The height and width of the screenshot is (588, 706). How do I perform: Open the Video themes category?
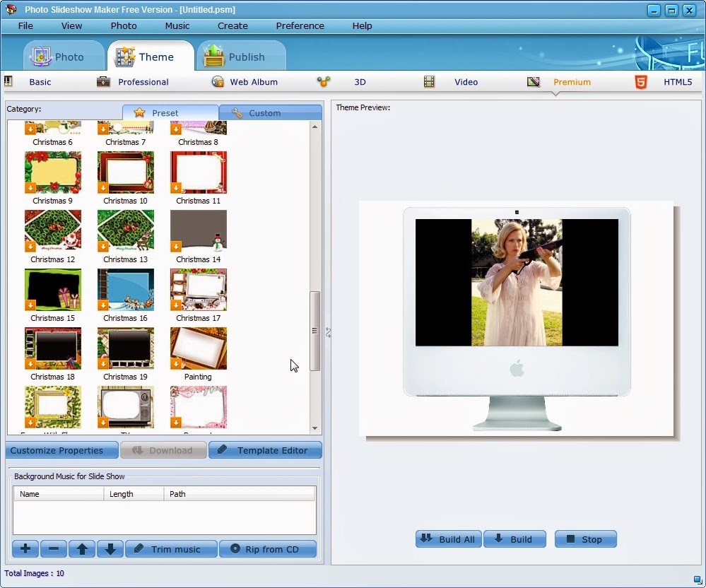coord(428,82)
